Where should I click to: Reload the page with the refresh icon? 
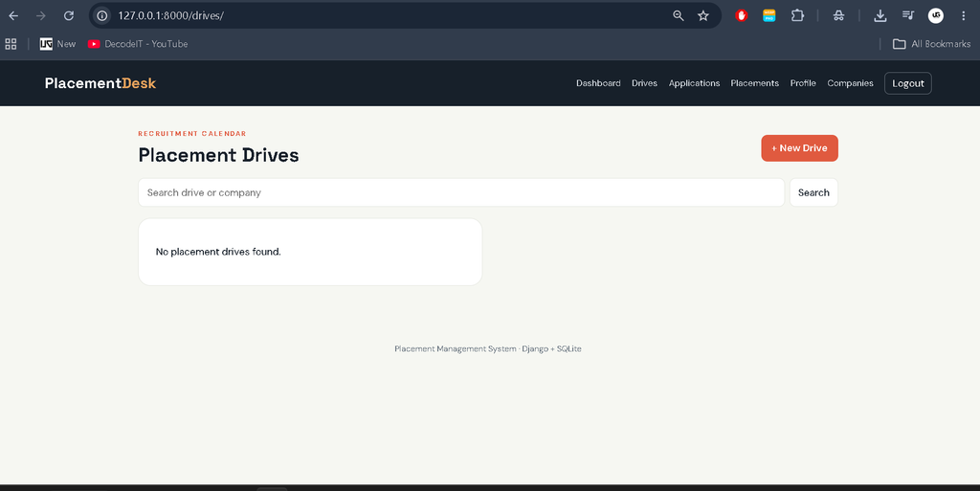69,15
